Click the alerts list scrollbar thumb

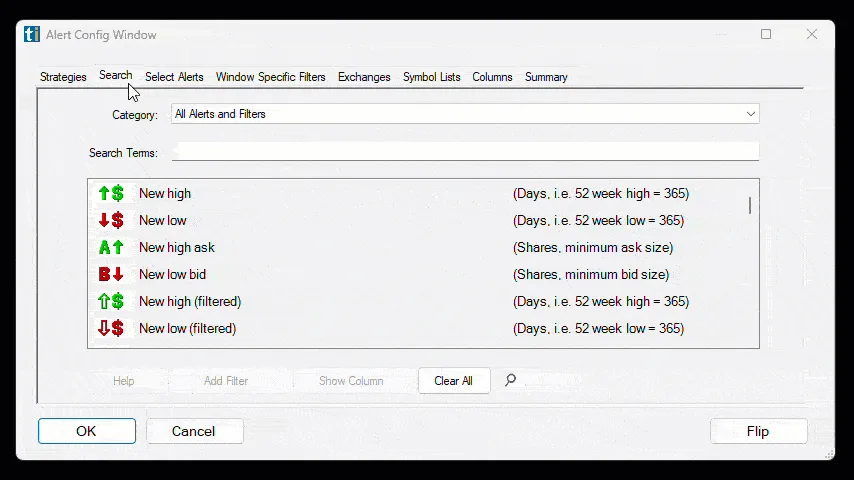click(750, 205)
